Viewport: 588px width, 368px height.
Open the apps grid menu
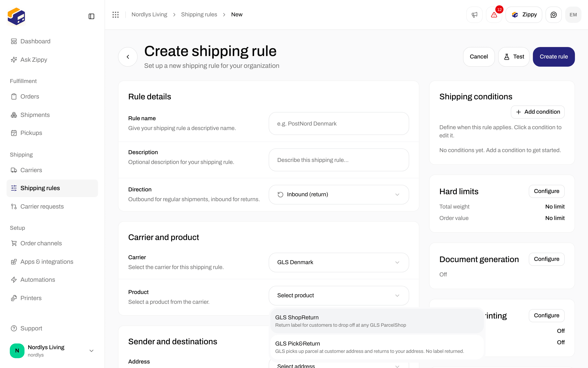pos(115,15)
